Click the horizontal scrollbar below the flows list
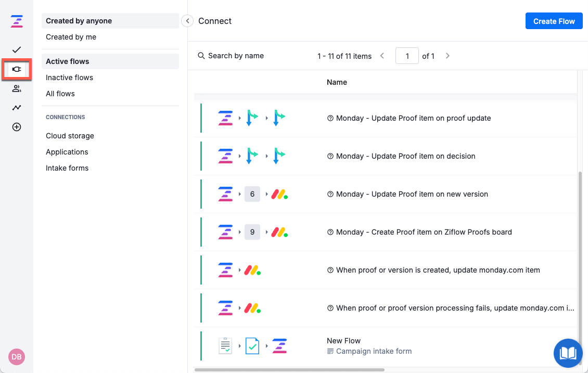 pos(289,370)
